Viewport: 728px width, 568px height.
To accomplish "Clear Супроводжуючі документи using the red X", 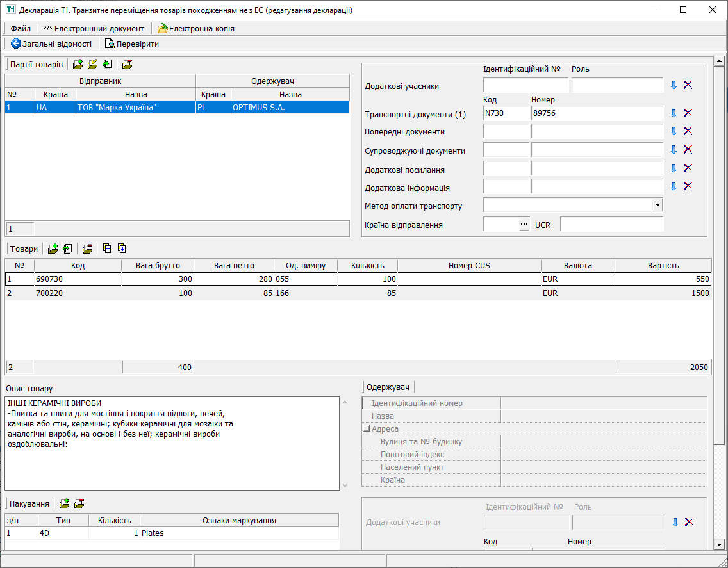I will [688, 149].
